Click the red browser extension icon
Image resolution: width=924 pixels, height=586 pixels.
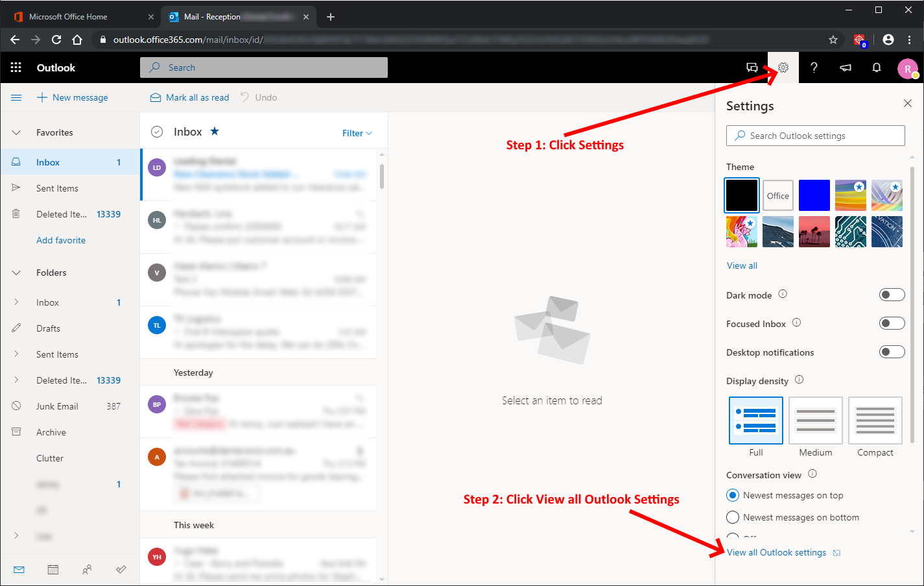tap(860, 40)
